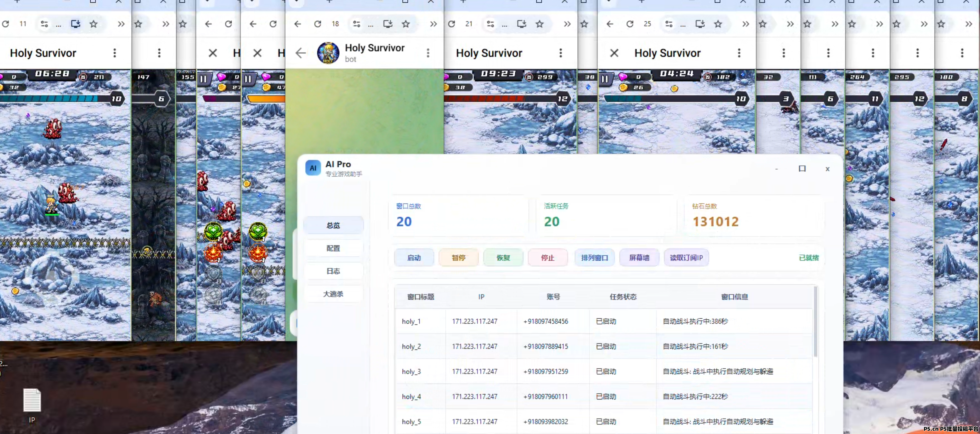Close Holy Survivor panel in window 25
The image size is (980, 434).
click(x=614, y=53)
